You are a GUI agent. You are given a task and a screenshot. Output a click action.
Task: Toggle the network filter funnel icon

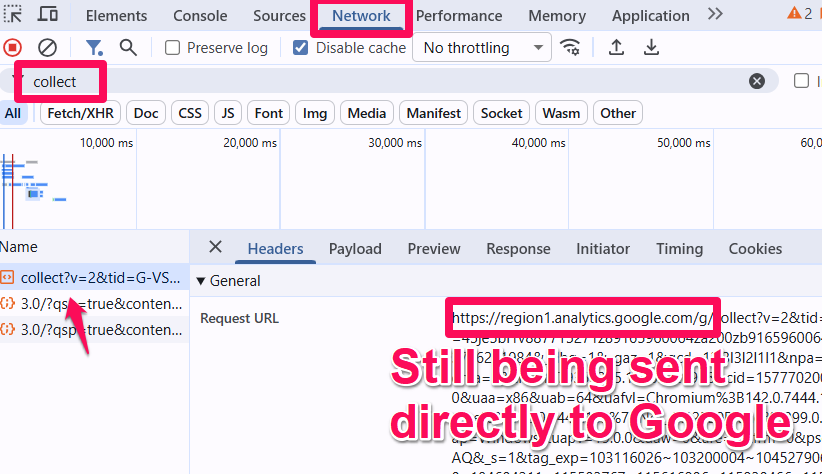93,48
